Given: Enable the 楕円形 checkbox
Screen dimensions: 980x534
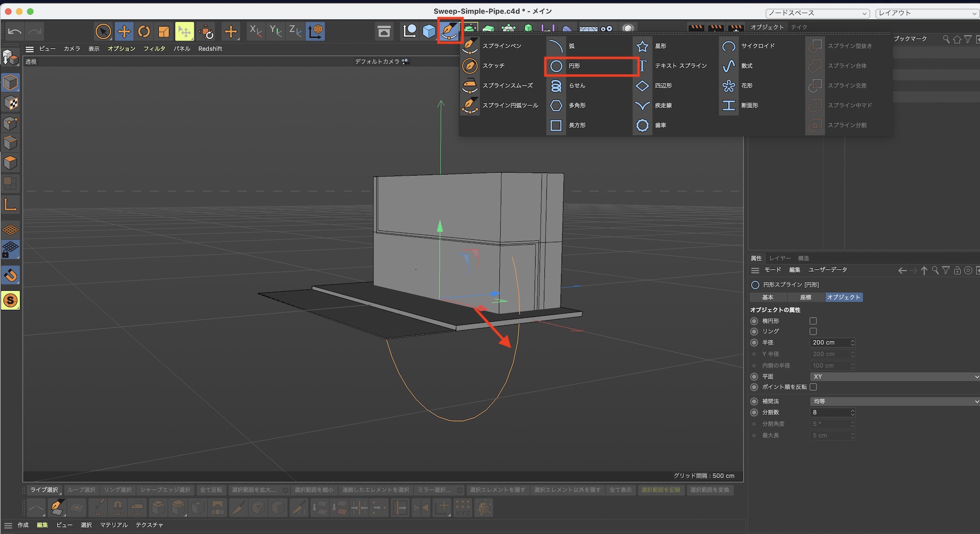Looking at the screenshot, I should (813, 321).
